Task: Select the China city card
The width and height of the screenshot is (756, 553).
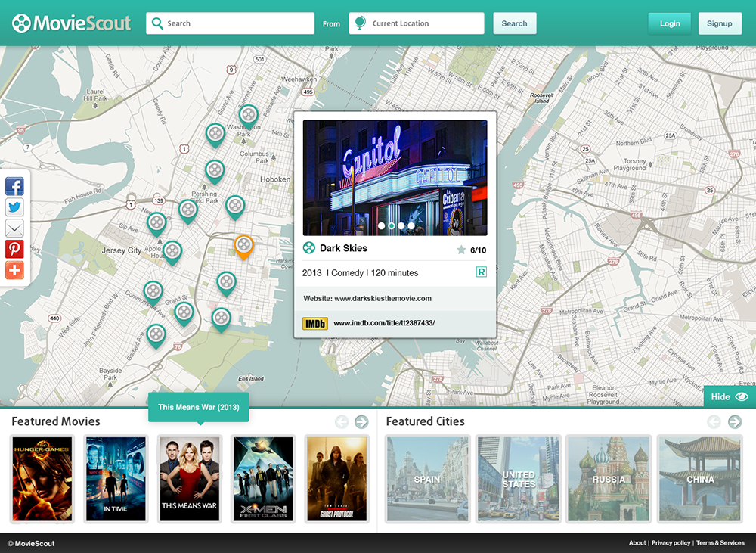Action: (700, 479)
